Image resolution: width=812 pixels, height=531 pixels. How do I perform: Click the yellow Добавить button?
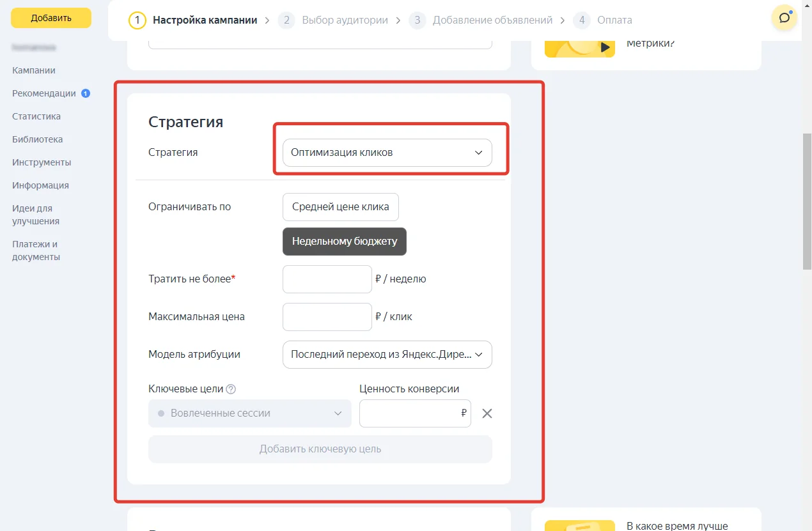click(x=51, y=18)
